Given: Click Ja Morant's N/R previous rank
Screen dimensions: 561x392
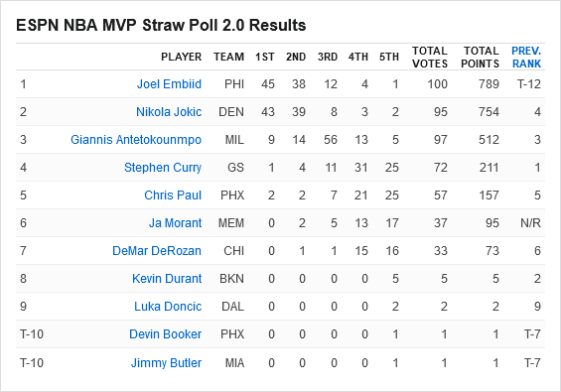Looking at the screenshot, I should (x=530, y=223).
